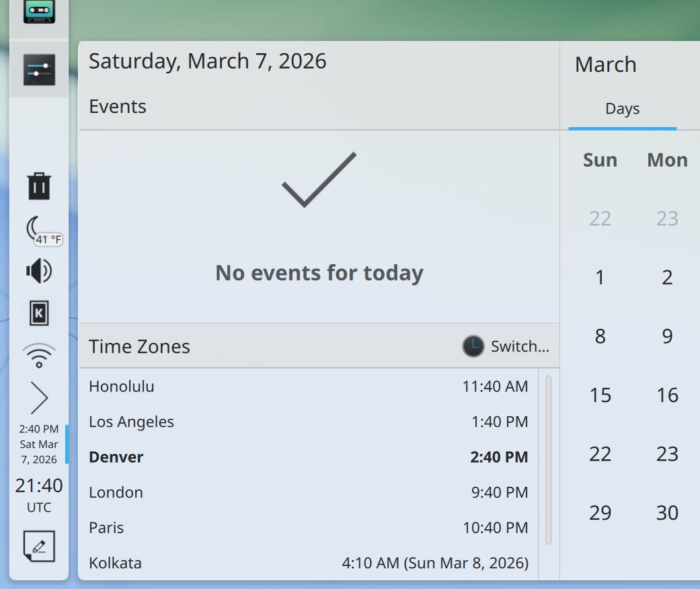Select March 16 in the calendar
The image size is (700, 589).
pyautogui.click(x=667, y=395)
